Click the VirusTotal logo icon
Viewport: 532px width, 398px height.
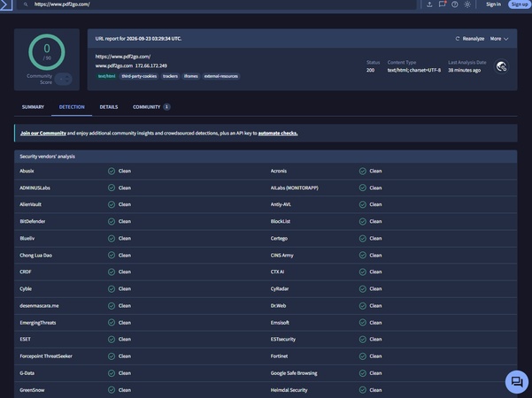pos(6,4)
